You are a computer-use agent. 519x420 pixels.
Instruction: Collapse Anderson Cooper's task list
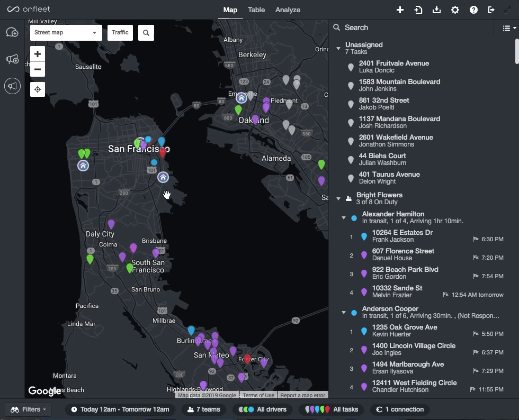[x=344, y=312]
